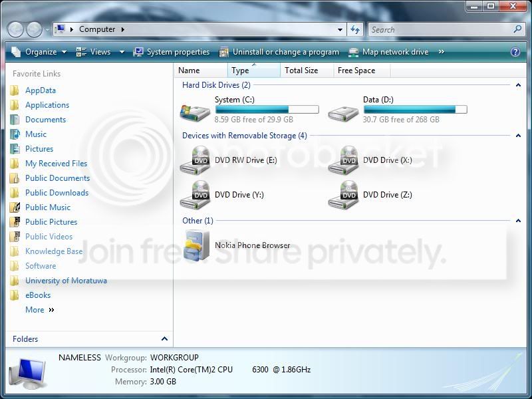The image size is (532, 399).
Task: Select the DVD Drive (X:) icon
Action: click(x=343, y=160)
